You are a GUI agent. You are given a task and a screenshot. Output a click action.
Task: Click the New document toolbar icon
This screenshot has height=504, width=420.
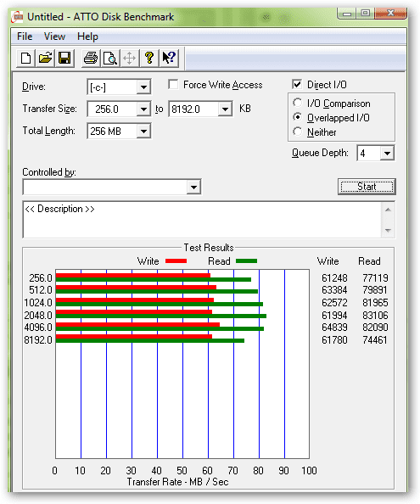click(26, 59)
